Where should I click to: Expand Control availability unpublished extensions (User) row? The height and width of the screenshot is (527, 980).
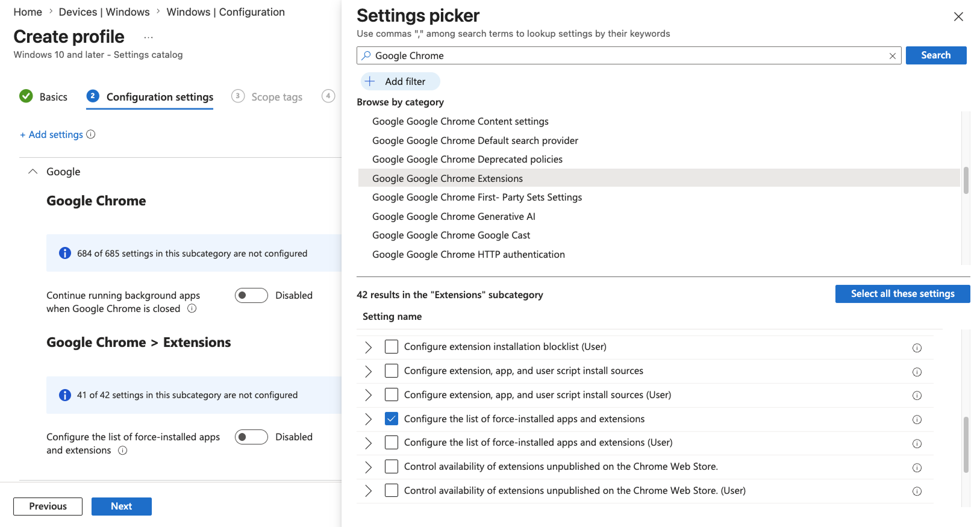coord(369,491)
